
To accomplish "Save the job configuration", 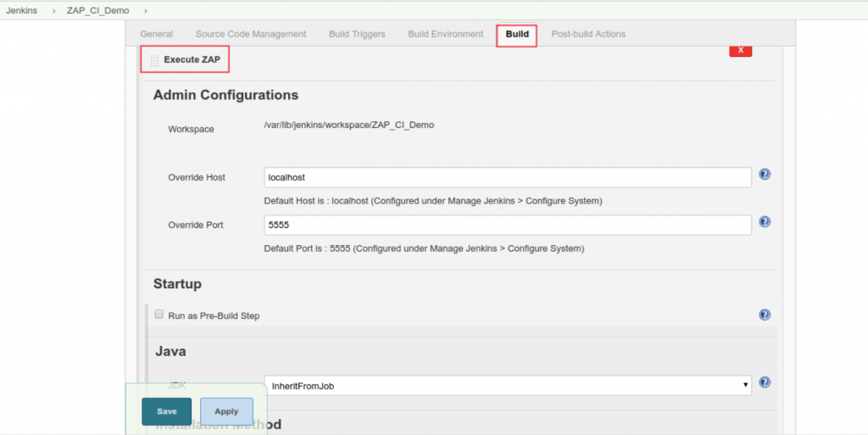I will pyautogui.click(x=167, y=411).
